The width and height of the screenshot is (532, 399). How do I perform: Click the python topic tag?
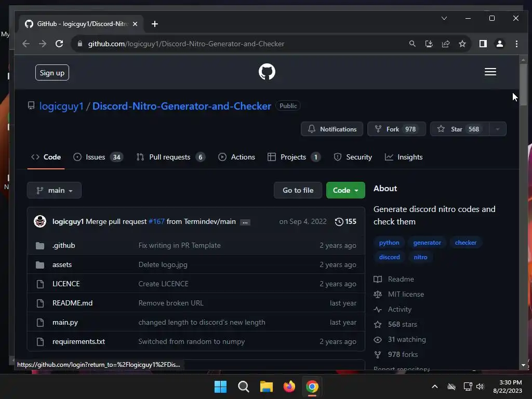coord(389,243)
